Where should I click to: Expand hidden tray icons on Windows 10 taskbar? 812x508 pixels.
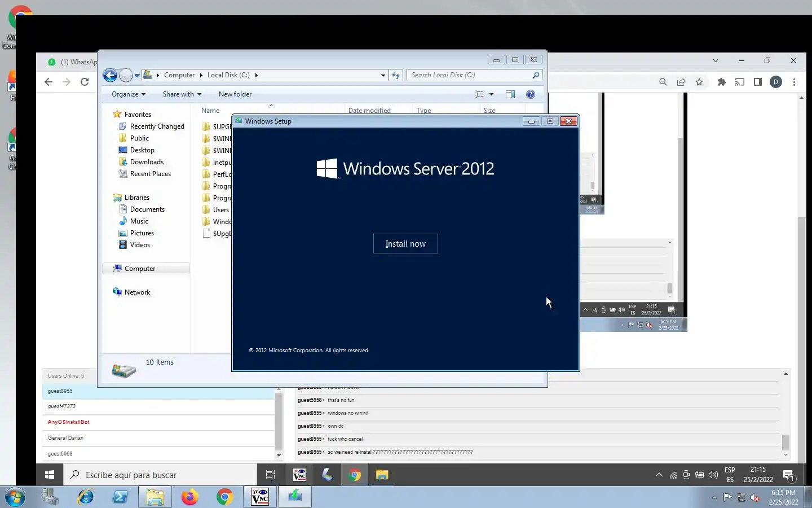tap(659, 475)
